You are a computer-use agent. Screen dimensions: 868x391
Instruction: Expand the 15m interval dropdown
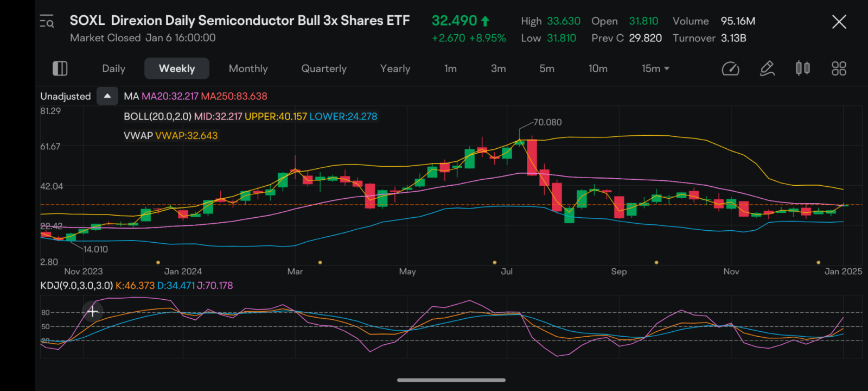pyautogui.click(x=655, y=68)
